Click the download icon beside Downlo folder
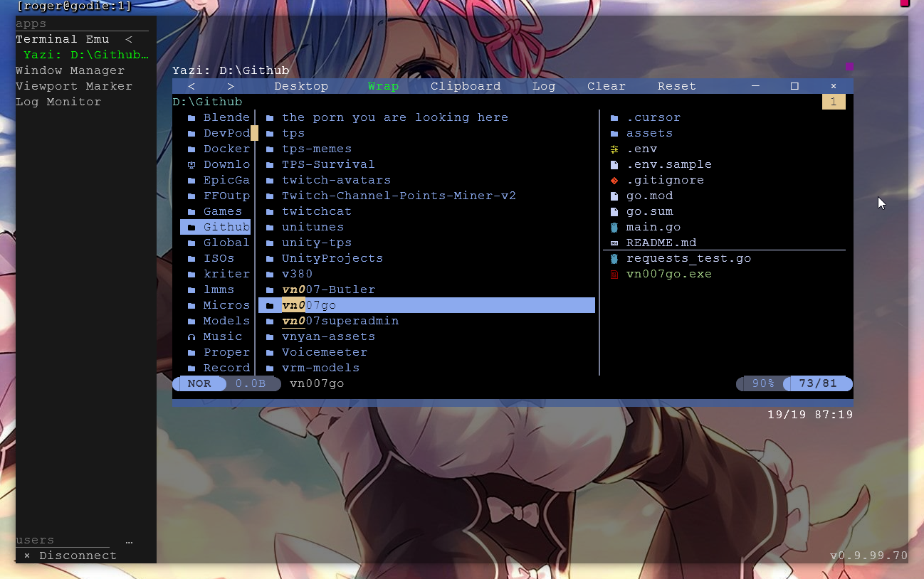The height and width of the screenshot is (579, 924). pyautogui.click(x=191, y=164)
